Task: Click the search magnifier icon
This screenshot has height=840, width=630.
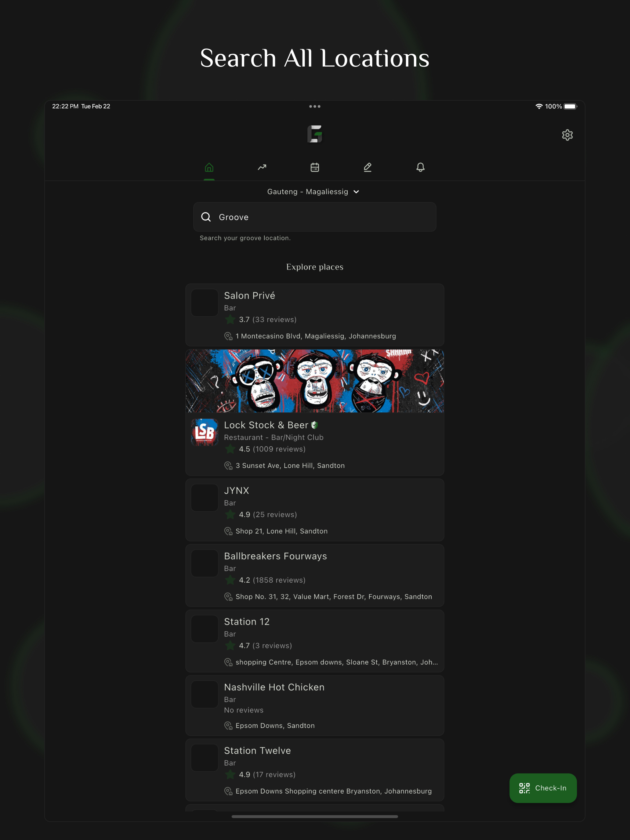Action: pos(206,217)
